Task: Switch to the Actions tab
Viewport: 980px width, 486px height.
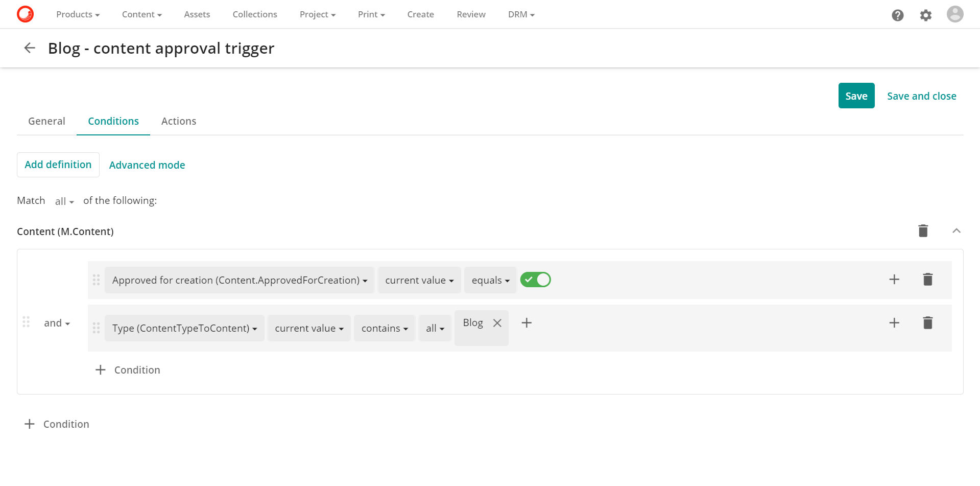Action: pos(178,121)
